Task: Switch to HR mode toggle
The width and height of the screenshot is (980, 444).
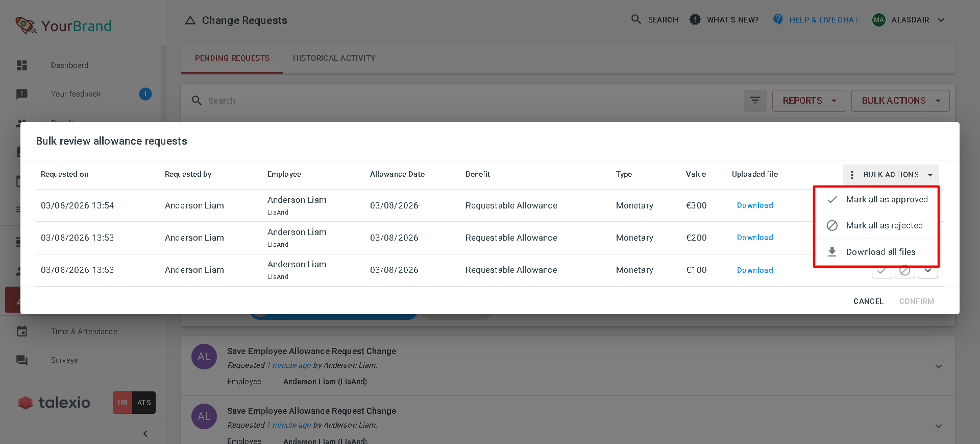Action: click(x=122, y=403)
